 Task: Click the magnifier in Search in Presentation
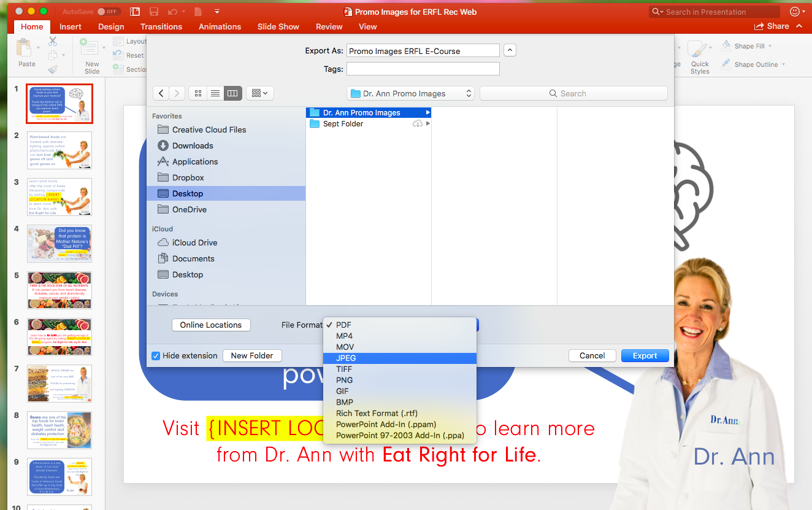[x=657, y=12]
